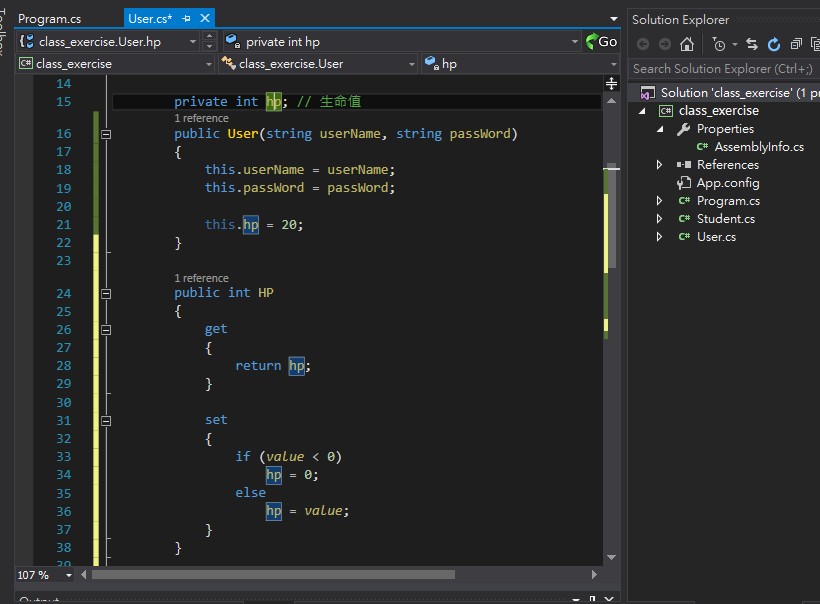Click the Collapse All icon in Solution Explorer
This screenshot has width=820, height=604.
[x=794, y=44]
